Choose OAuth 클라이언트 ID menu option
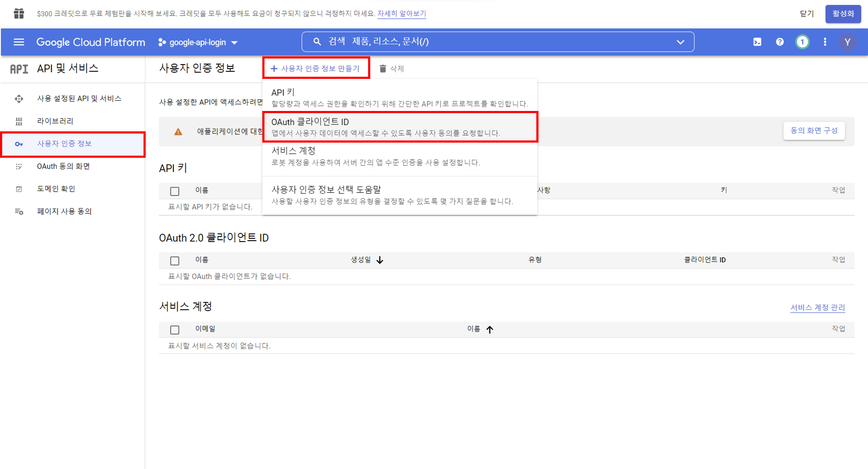This screenshot has height=469, width=868. (x=400, y=127)
